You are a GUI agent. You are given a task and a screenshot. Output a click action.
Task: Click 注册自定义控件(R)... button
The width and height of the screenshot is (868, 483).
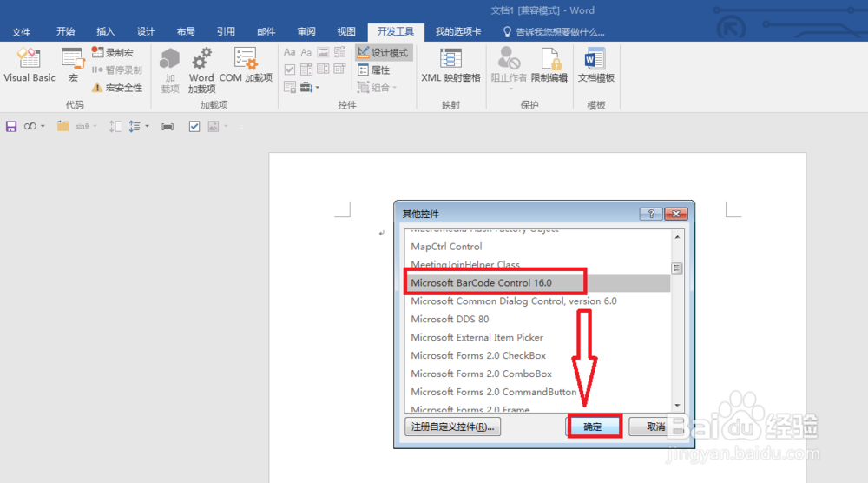453,427
